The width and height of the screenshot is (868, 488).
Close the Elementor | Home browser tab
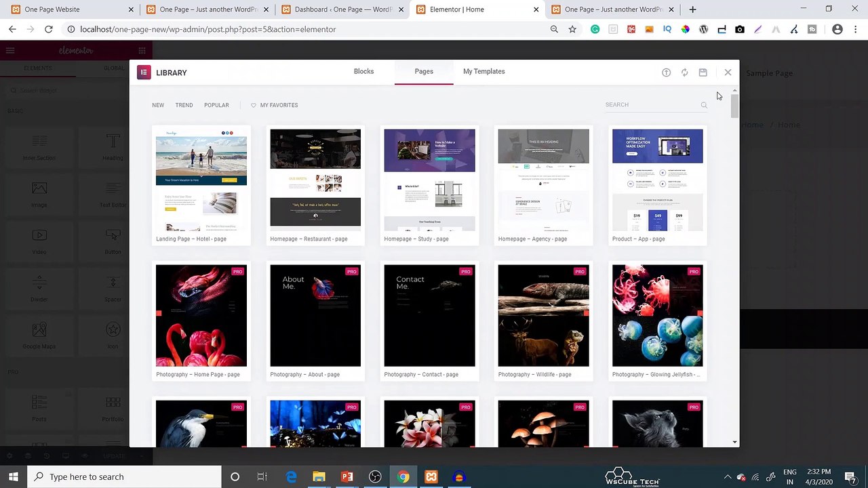click(536, 9)
